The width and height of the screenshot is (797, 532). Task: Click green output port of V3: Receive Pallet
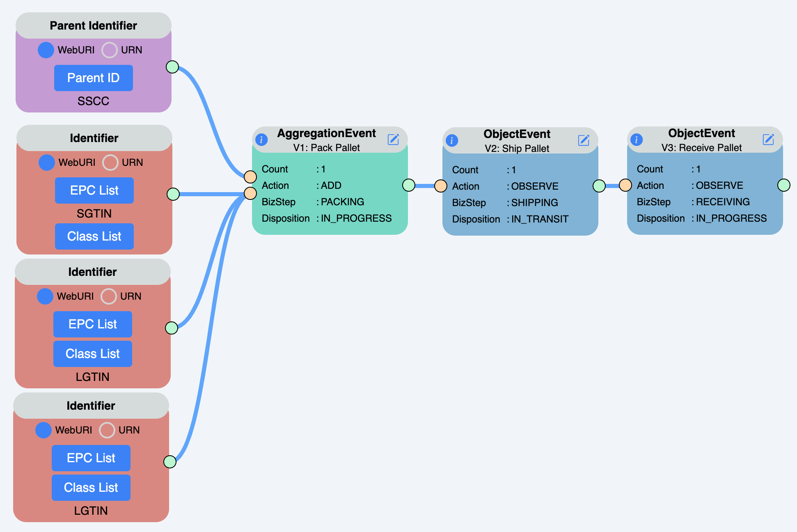[784, 185]
